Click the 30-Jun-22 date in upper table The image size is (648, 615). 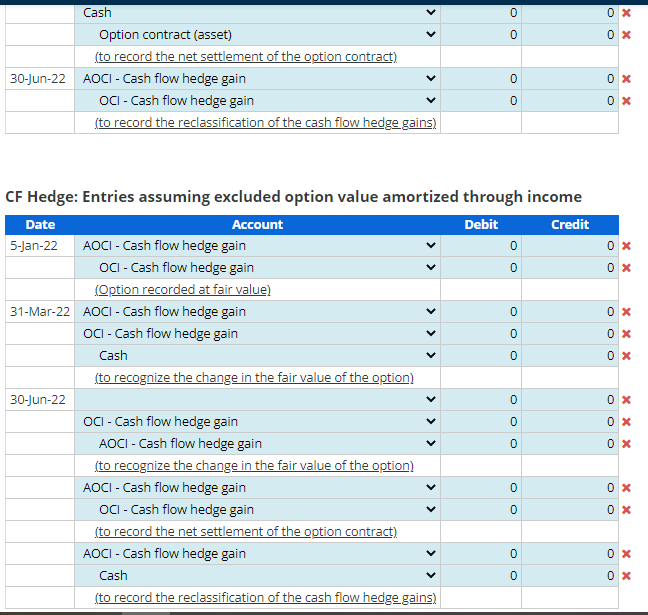click(x=38, y=79)
